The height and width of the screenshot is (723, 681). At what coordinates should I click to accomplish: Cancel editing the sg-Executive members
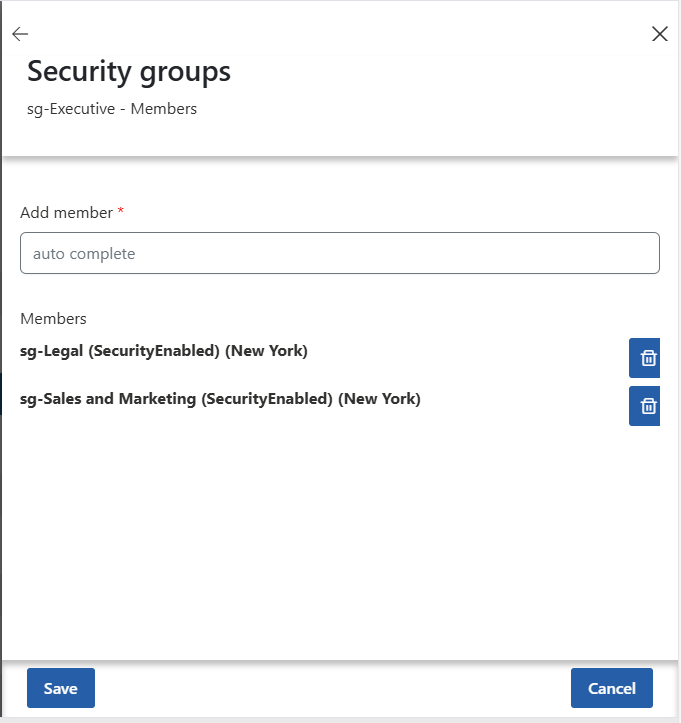pos(611,688)
